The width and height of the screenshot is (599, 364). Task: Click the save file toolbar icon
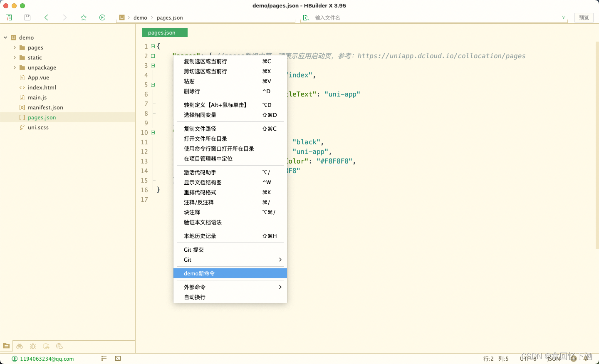tap(27, 17)
